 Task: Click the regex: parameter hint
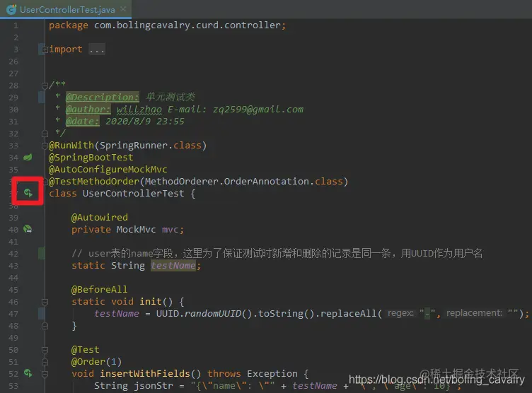(x=400, y=313)
